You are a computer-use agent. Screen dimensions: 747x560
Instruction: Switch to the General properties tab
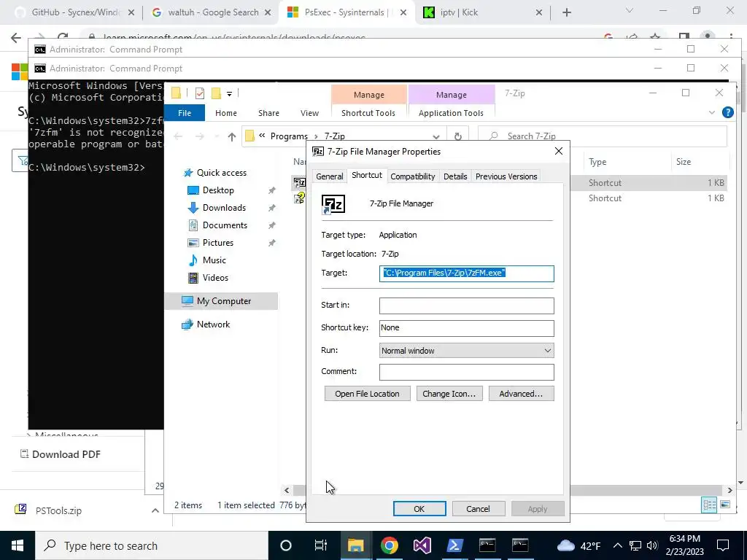click(329, 176)
